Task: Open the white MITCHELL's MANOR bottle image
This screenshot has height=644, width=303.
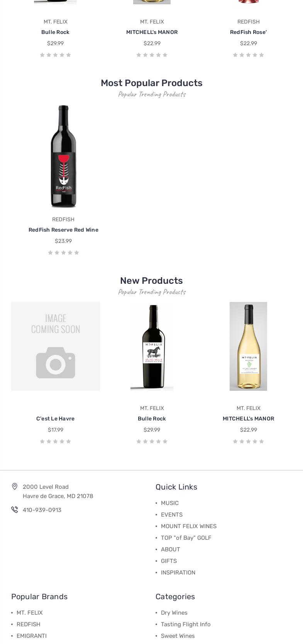Action: coord(248,346)
